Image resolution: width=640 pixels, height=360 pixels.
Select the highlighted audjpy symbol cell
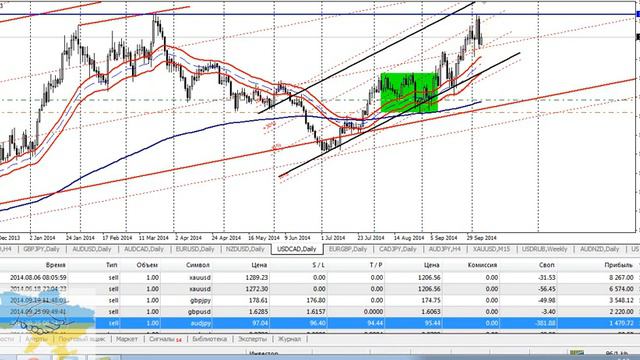coord(201,323)
